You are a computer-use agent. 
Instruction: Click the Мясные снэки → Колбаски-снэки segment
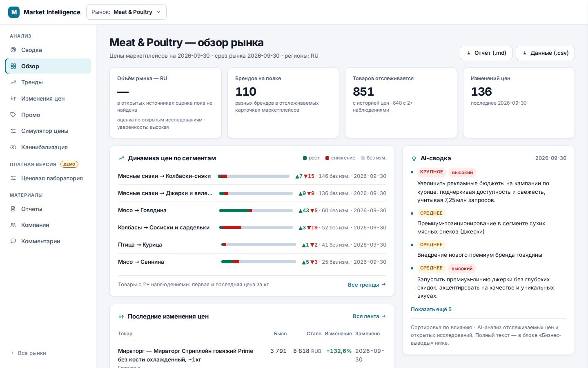(x=252, y=176)
